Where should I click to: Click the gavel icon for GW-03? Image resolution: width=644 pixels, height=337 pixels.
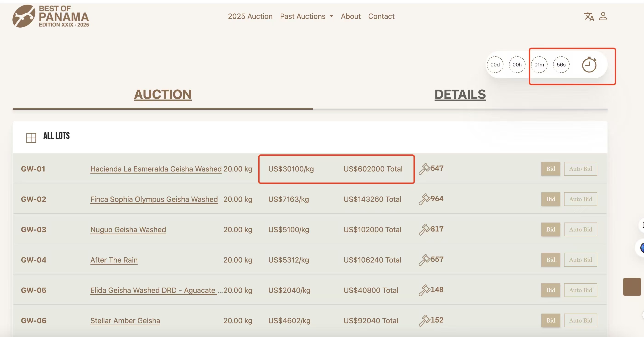pos(424,229)
